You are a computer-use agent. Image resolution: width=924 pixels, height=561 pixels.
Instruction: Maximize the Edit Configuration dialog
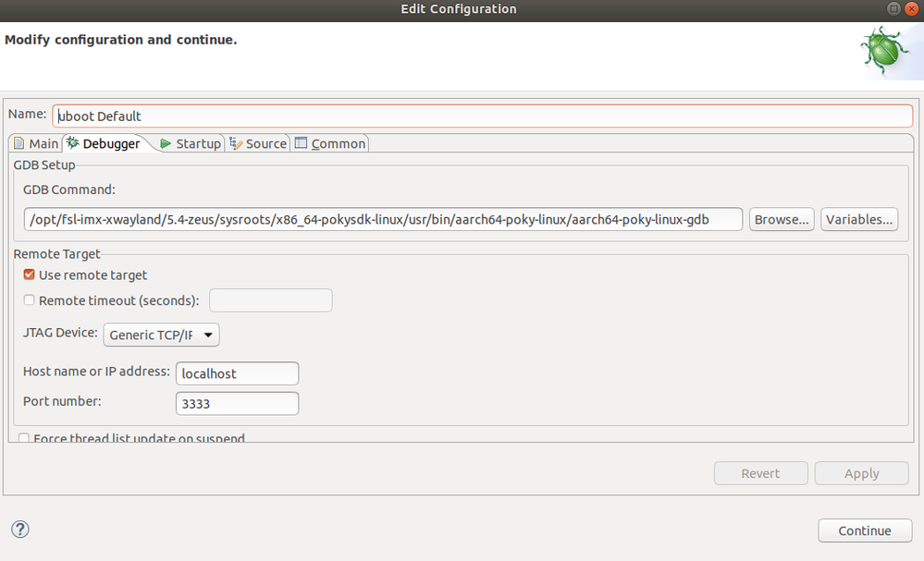(x=893, y=8)
